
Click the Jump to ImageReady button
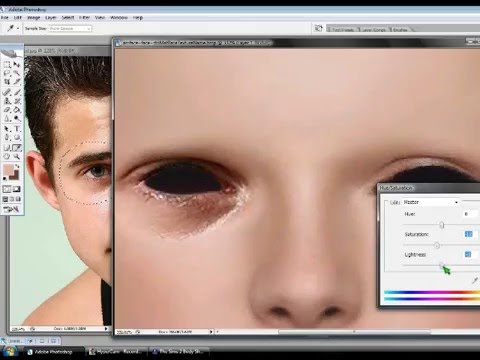pos(12,209)
